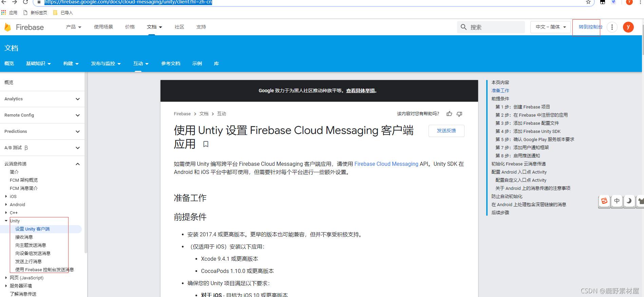Click the Firebase breadcrumb link
This screenshot has height=297, width=644.
click(x=182, y=114)
